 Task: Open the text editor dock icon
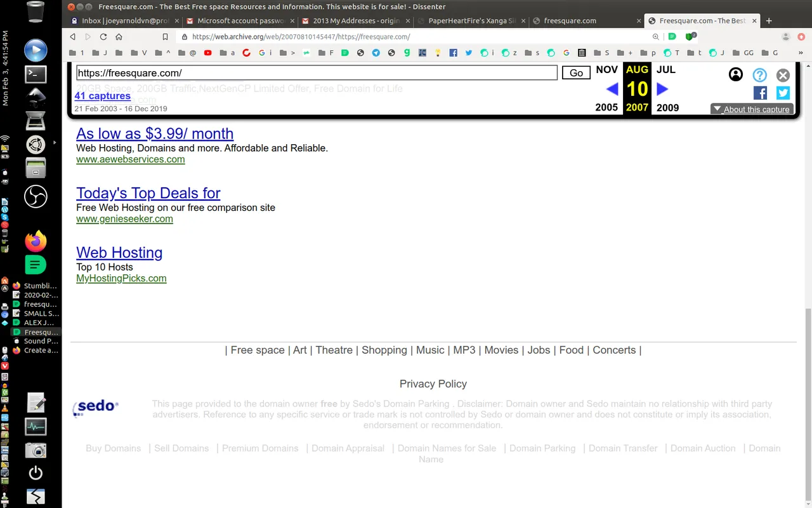point(36,403)
